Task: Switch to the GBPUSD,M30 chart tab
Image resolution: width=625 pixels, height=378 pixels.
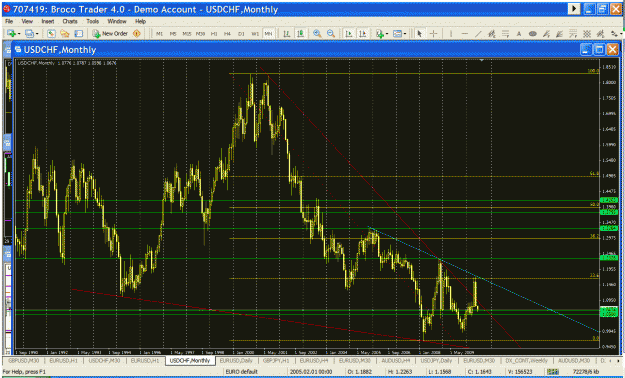Action: pyautogui.click(x=24, y=360)
